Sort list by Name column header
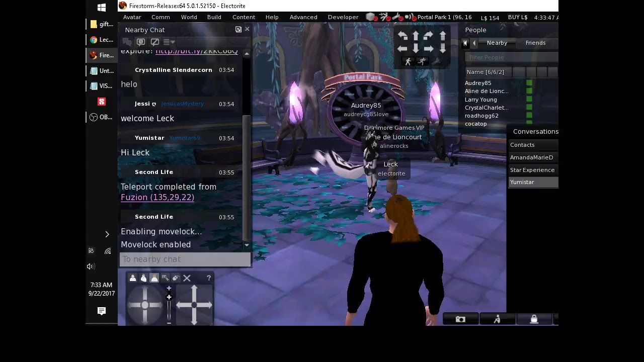This screenshot has height=362, width=644. point(488,72)
